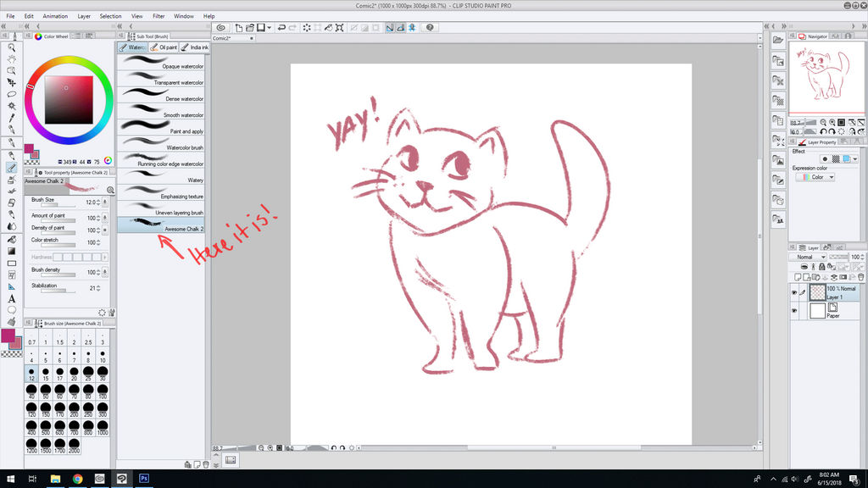Image resolution: width=868 pixels, height=488 pixels.
Task: Open Clip Studio help question mark icon
Action: 430,28
